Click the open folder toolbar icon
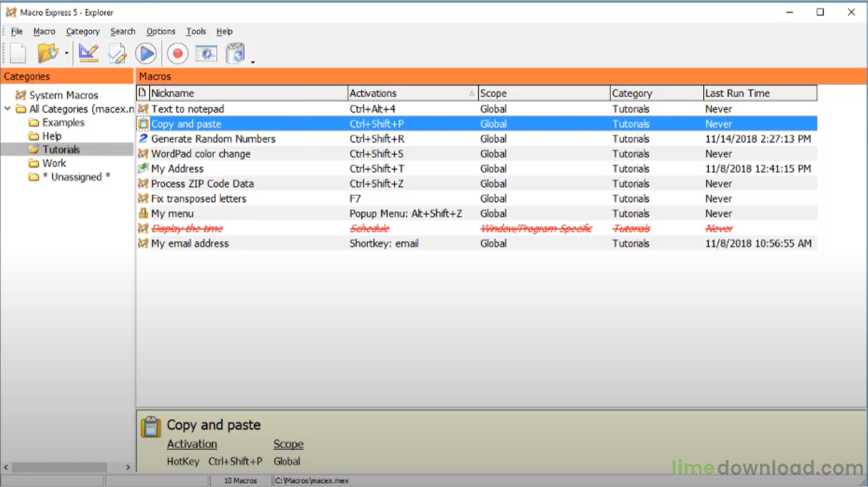 click(x=48, y=54)
